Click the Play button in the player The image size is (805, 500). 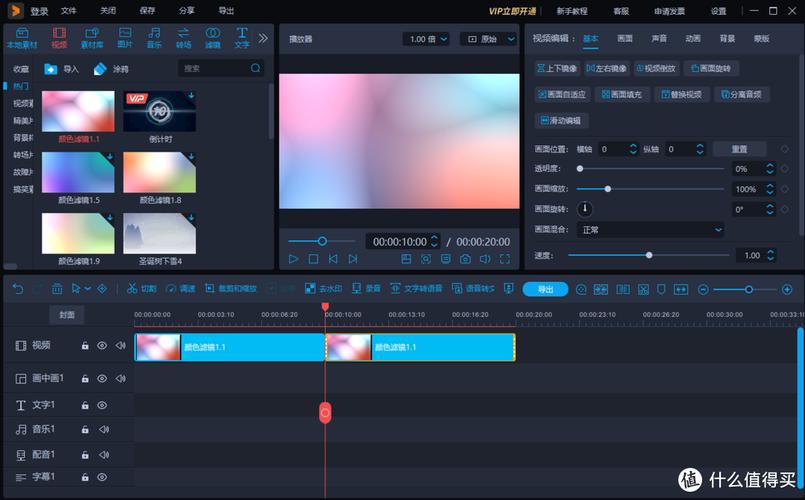(x=294, y=259)
